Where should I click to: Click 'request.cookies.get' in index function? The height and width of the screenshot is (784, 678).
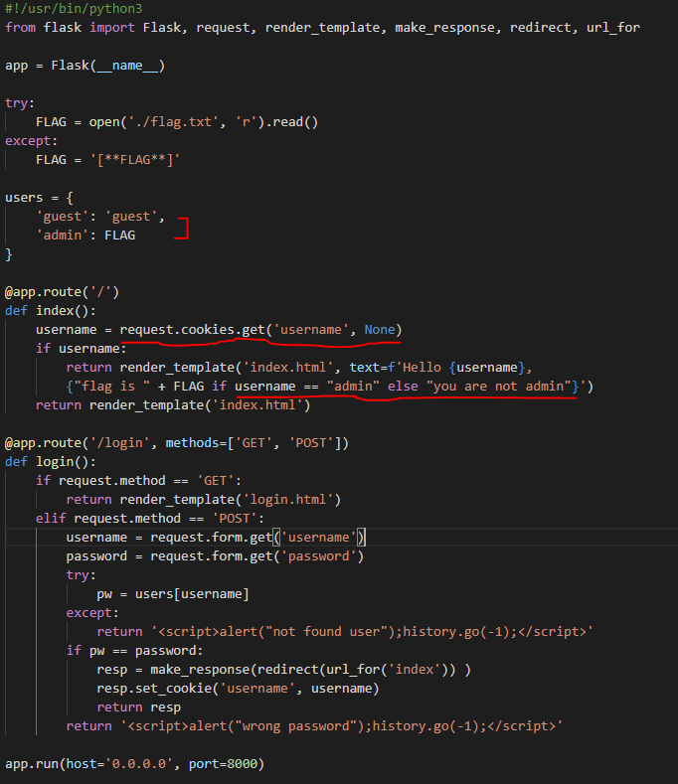(192, 330)
